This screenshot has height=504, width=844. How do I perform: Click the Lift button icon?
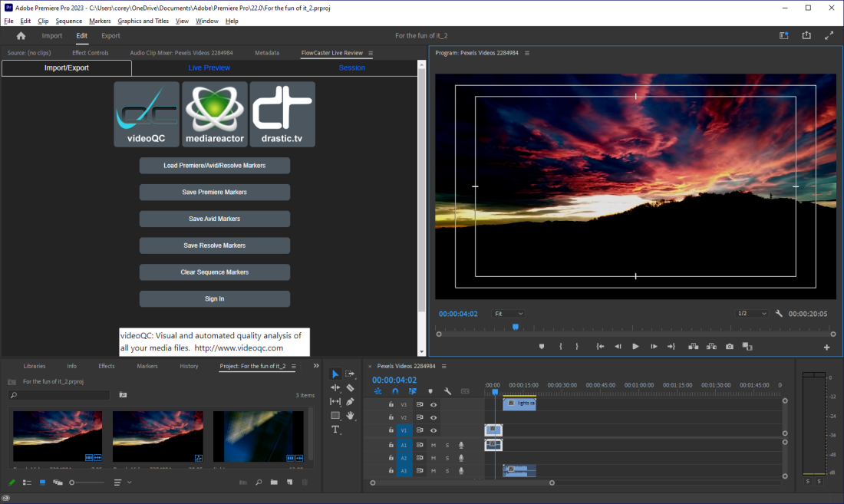[694, 347]
